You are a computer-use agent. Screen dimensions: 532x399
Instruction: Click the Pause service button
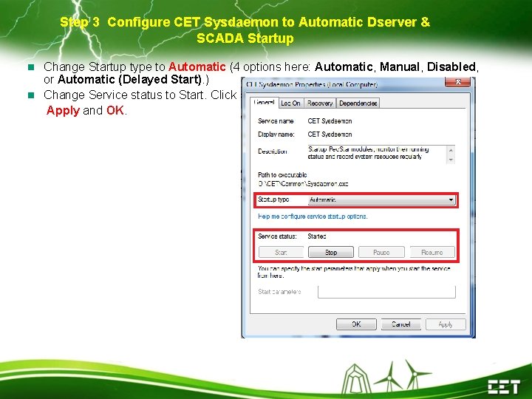381,253
